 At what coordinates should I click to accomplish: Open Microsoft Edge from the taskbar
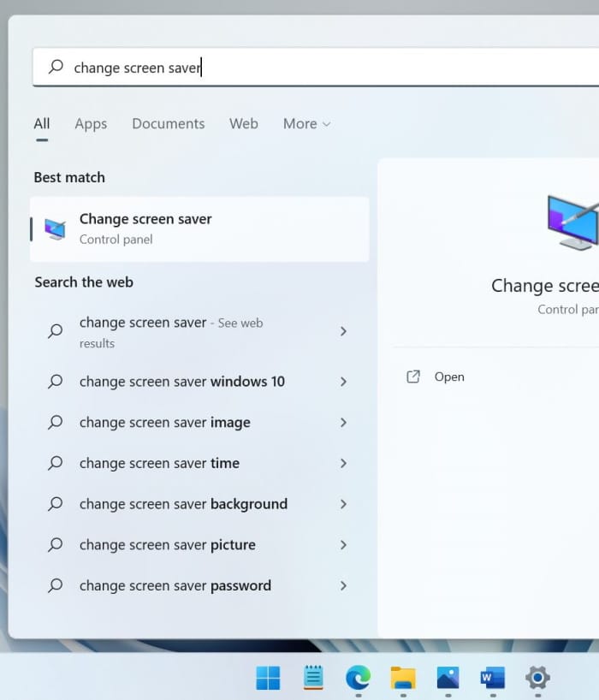358,678
